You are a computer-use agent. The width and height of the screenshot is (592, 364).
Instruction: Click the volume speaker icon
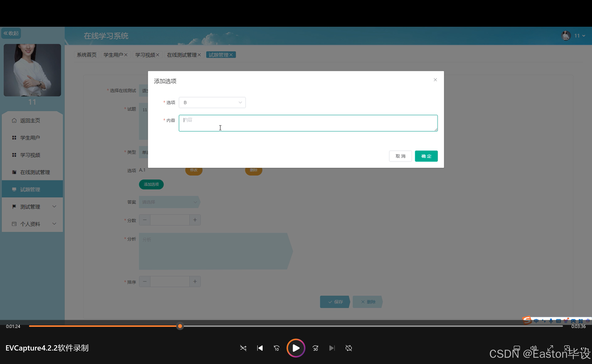point(533,348)
